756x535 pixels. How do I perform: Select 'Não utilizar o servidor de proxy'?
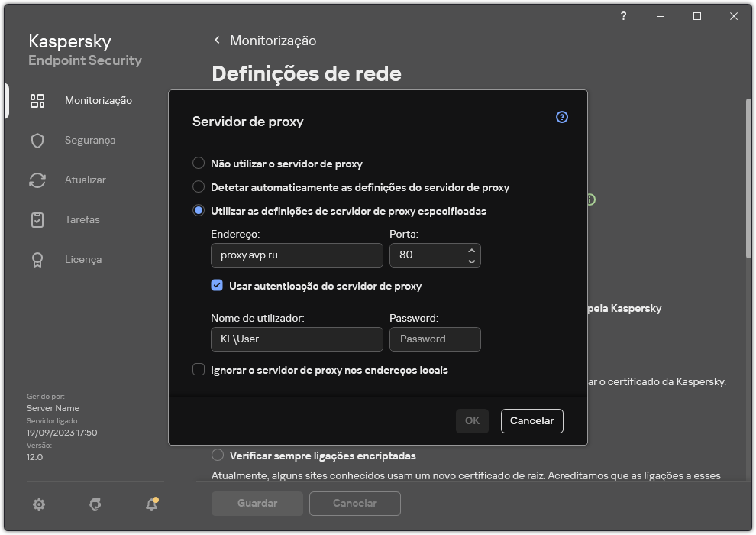point(199,163)
